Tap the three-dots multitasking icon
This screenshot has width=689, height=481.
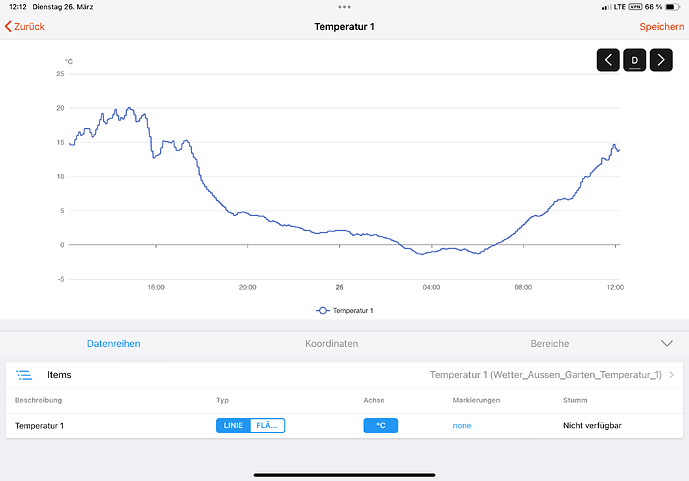tap(344, 6)
